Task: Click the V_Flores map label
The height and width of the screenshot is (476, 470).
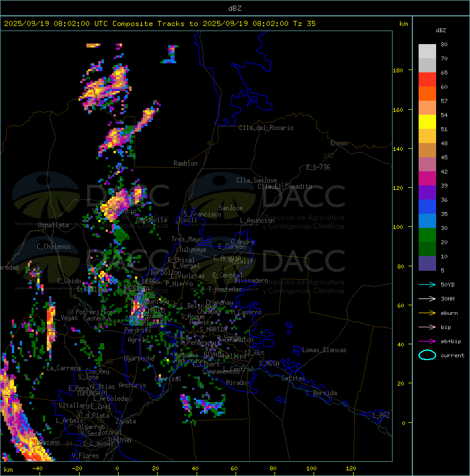Action: coord(85,456)
